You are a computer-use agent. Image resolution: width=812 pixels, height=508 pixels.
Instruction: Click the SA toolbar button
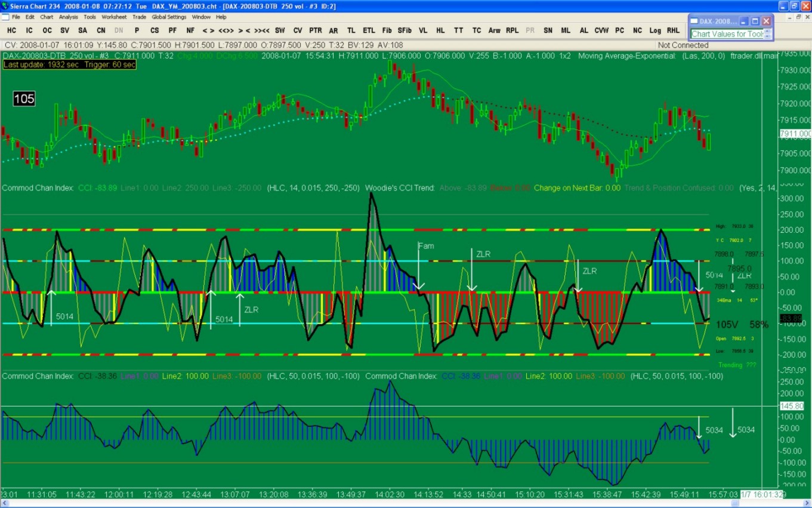(x=83, y=30)
